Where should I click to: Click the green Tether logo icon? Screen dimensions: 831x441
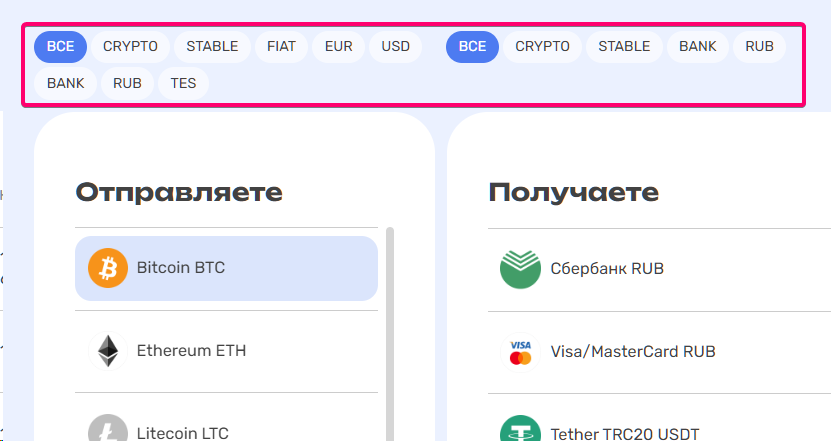[x=520, y=432]
